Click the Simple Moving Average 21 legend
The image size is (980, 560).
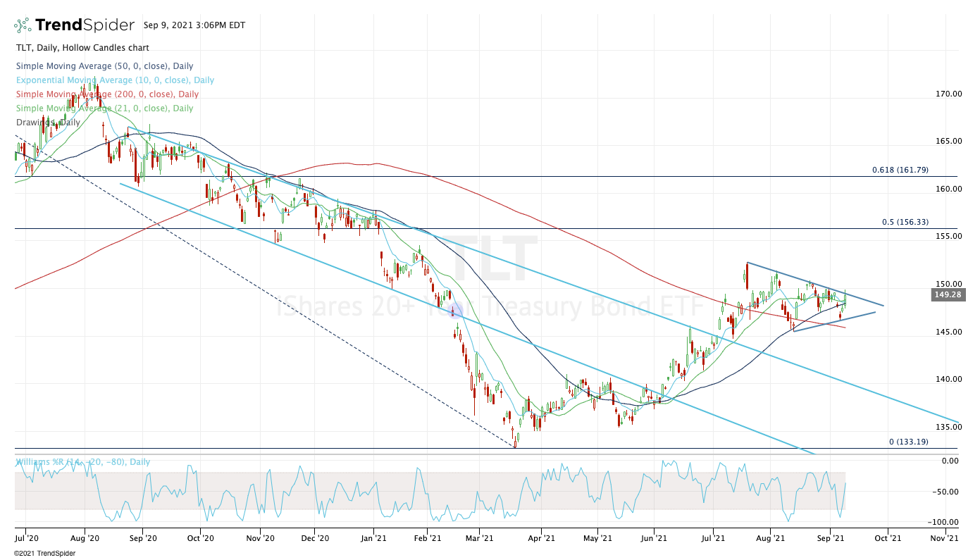tap(104, 108)
